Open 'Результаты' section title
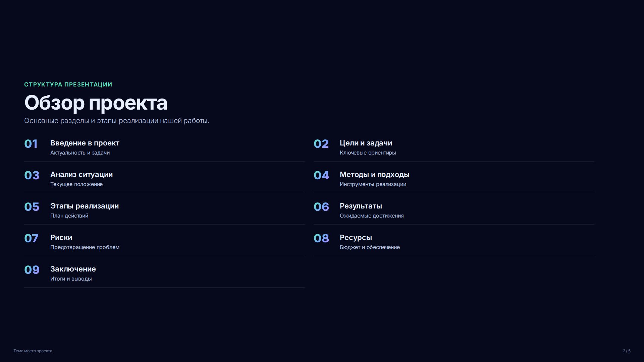This screenshot has width=644, height=362. pyautogui.click(x=361, y=206)
